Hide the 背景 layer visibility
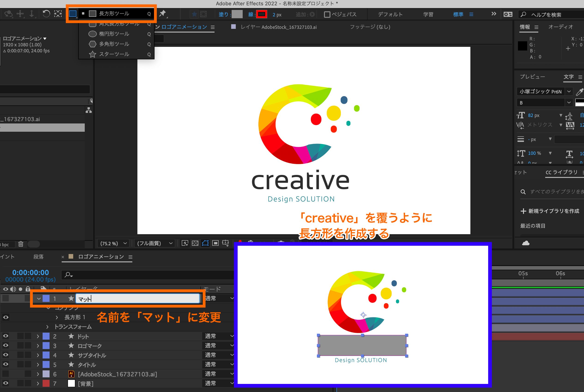 [6, 383]
